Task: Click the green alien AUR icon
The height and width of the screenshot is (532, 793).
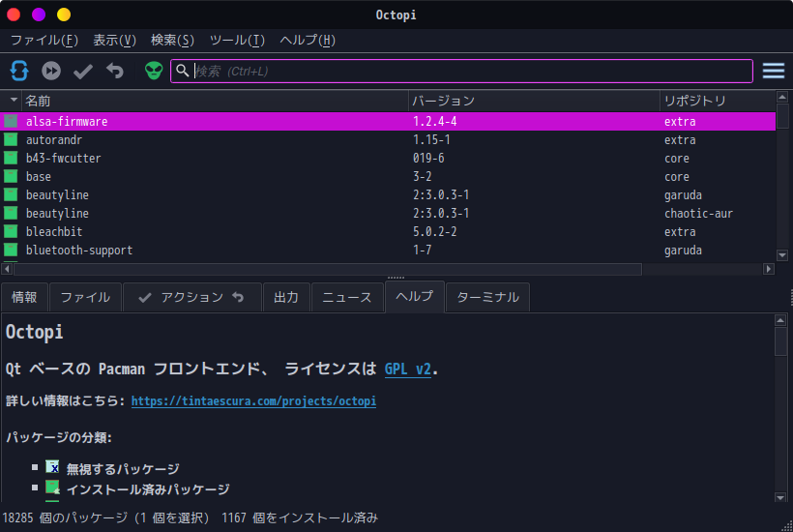Action: click(x=154, y=71)
